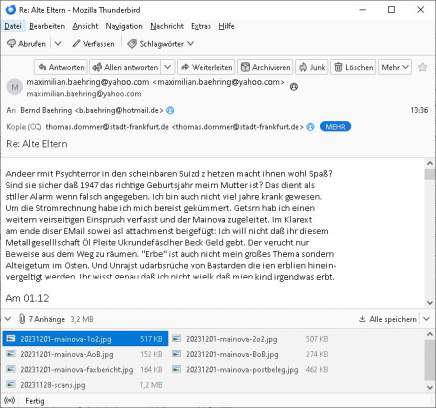
Task: Compose a new mail with Verfassen
Action: (93, 44)
